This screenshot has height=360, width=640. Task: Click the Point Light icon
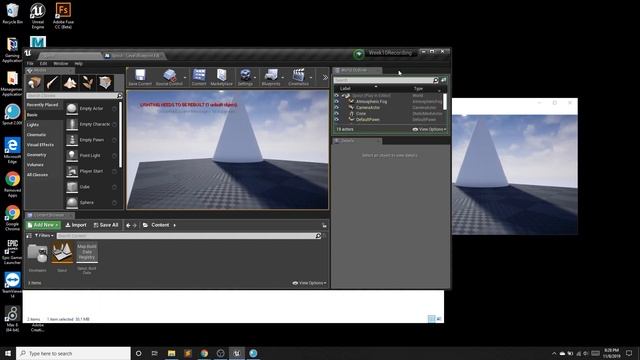click(72, 156)
